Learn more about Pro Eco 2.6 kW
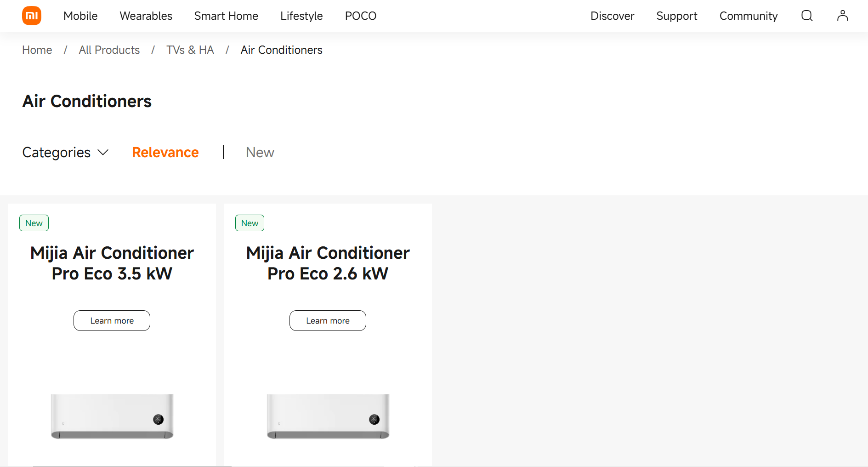868x467 pixels. (328, 320)
